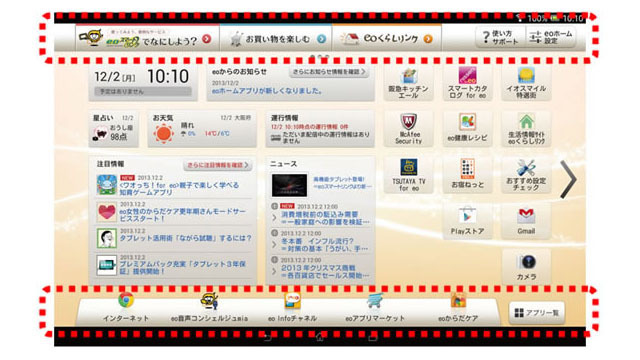
Task: Open the heart icon thumbnail in 注目情報
Action: [107, 212]
